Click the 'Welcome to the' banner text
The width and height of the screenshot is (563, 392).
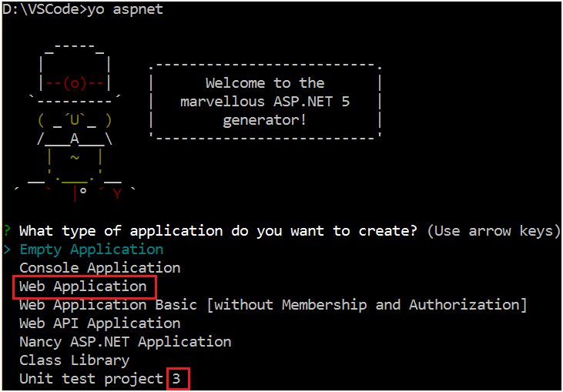[265, 83]
